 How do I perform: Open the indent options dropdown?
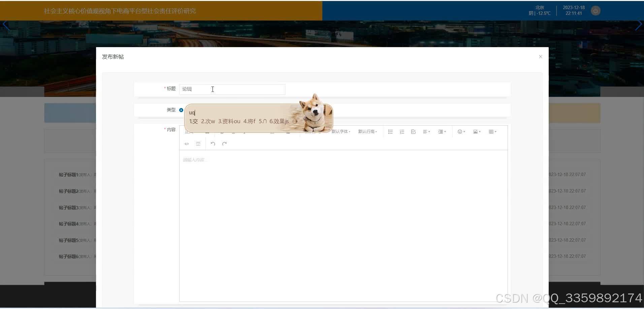point(442,132)
